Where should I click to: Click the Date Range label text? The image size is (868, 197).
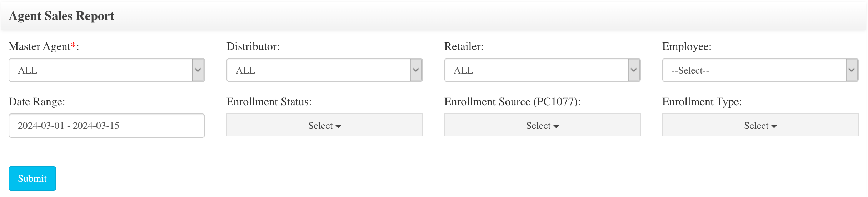click(37, 102)
